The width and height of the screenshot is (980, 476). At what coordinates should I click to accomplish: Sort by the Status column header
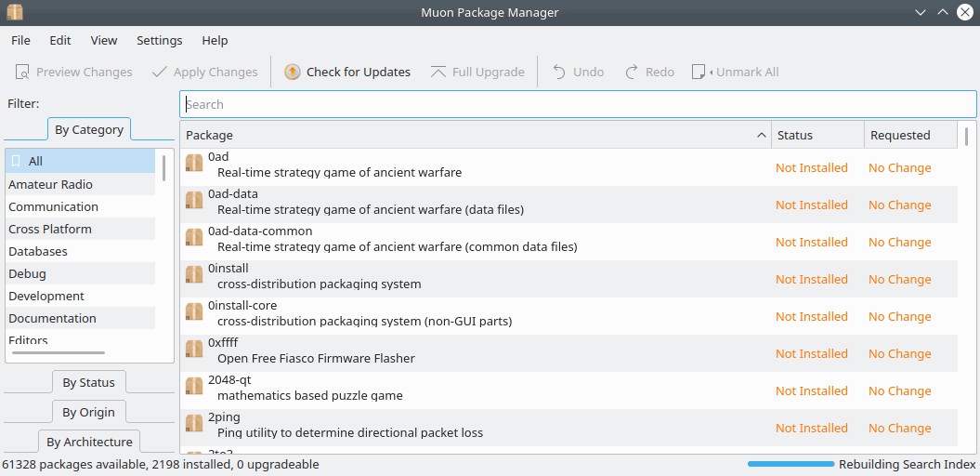[x=817, y=135]
